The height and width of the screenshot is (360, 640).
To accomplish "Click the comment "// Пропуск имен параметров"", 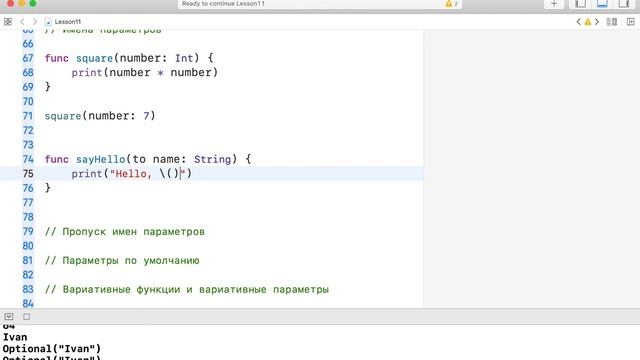I will coord(124,231).
